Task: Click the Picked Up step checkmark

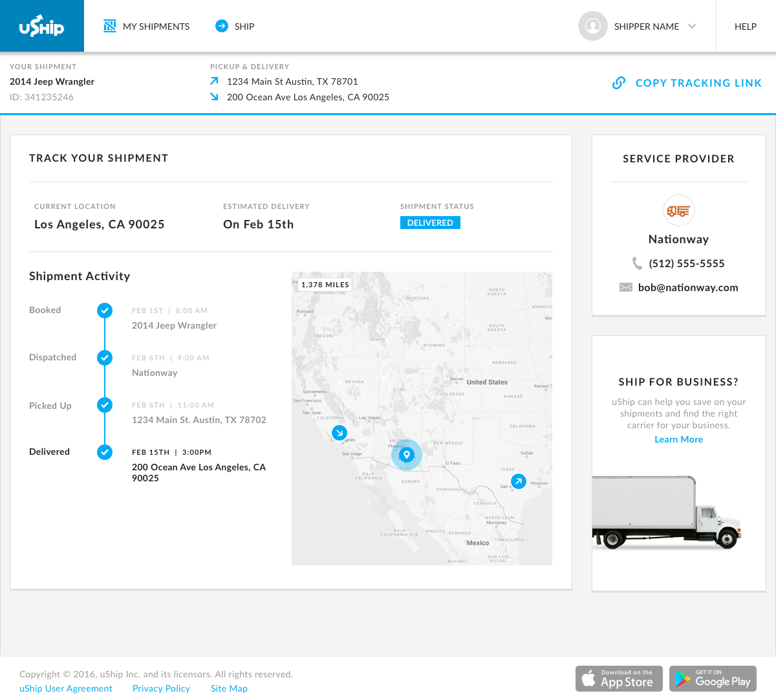Action: [105, 405]
